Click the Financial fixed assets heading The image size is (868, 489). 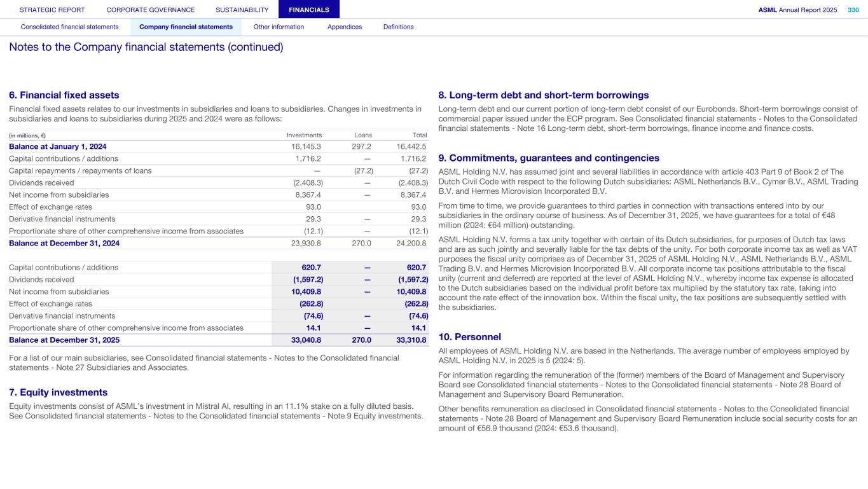(x=64, y=95)
